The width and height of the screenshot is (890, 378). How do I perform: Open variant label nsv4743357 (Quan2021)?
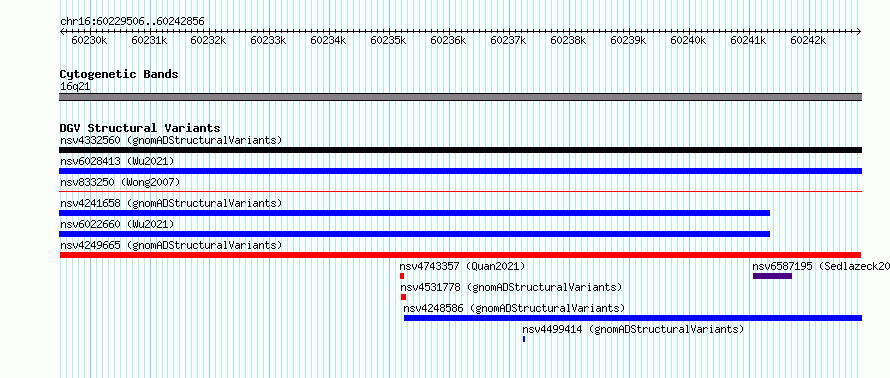coord(462,266)
